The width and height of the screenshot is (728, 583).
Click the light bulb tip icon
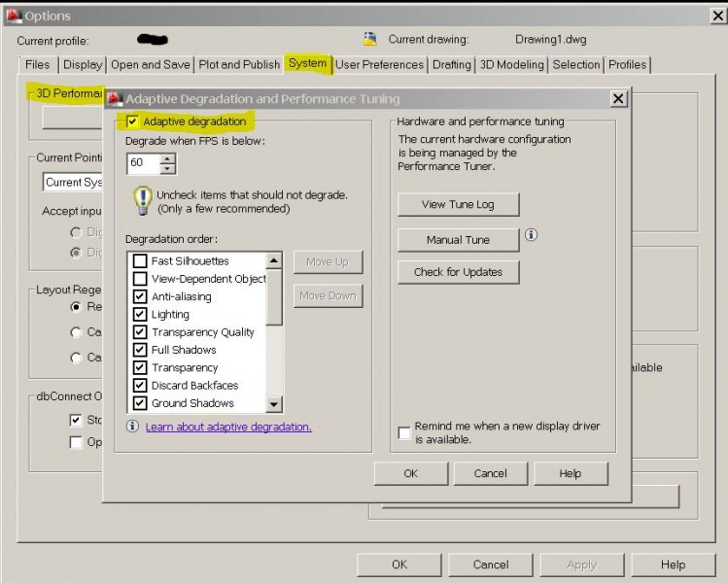coord(143,200)
